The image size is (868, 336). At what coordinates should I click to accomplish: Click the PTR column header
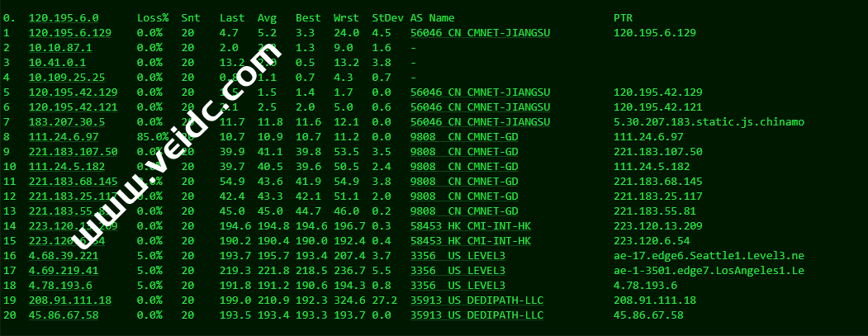pos(624,18)
